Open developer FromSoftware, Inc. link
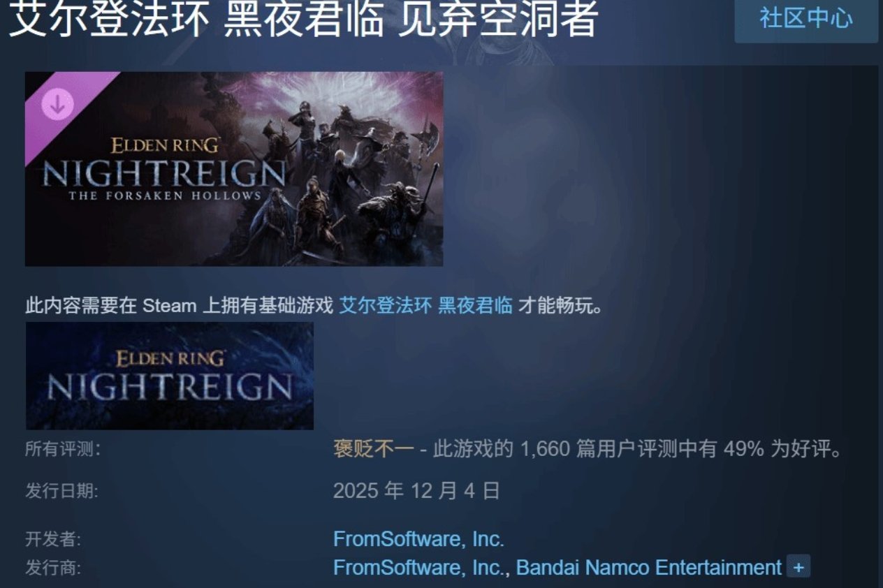 [x=418, y=539]
